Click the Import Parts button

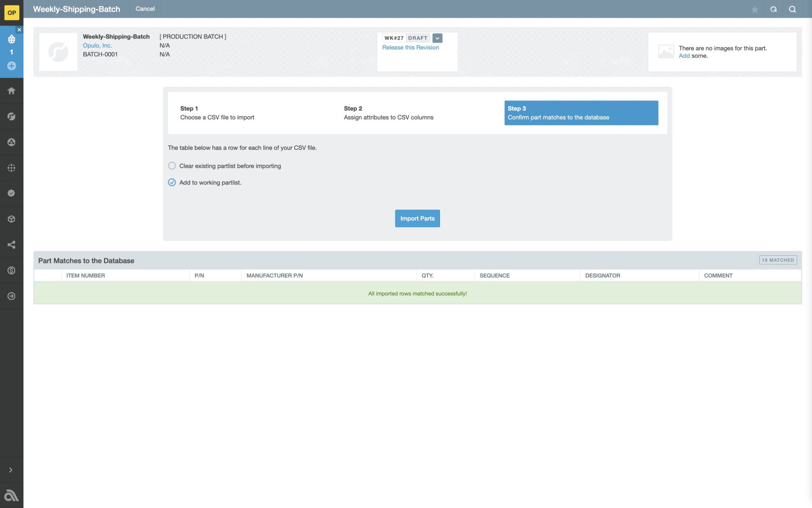(x=417, y=219)
